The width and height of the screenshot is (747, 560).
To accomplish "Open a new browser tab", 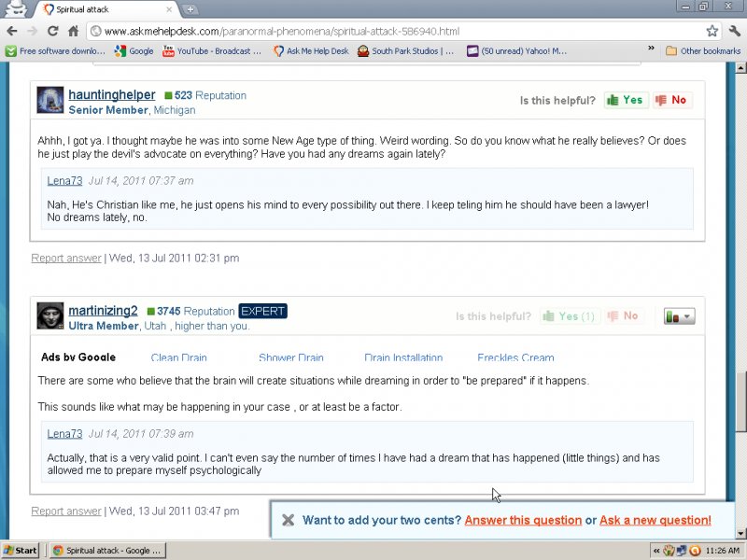I will (190, 9).
